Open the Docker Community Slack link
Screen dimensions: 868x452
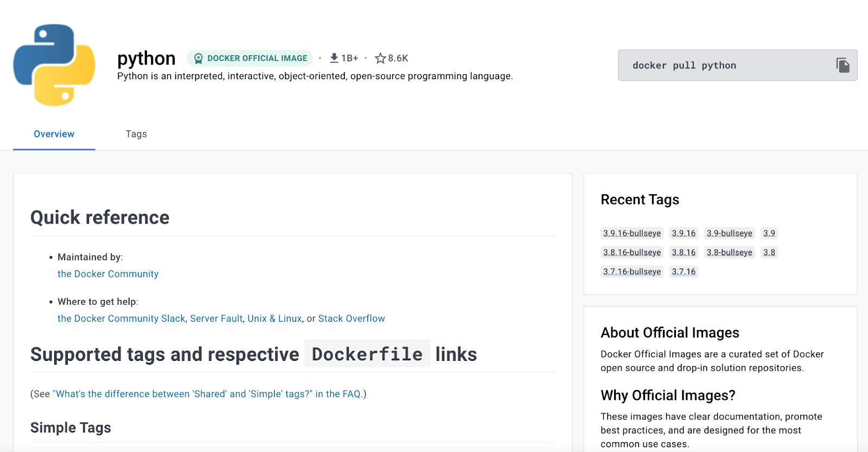[122, 319]
